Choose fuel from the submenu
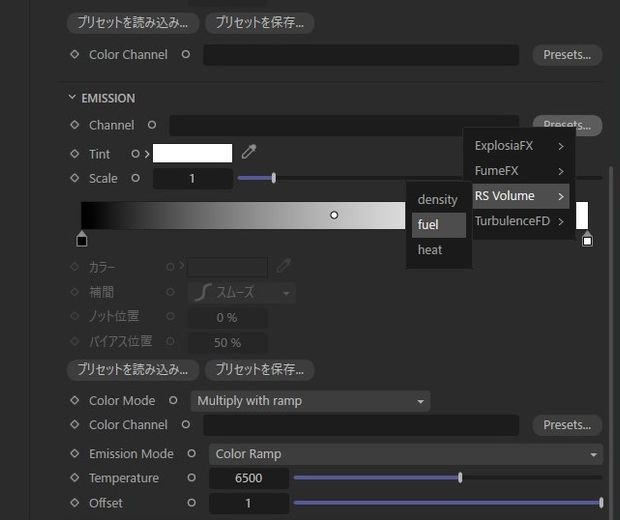Image resolution: width=620 pixels, height=520 pixels. tap(439, 225)
